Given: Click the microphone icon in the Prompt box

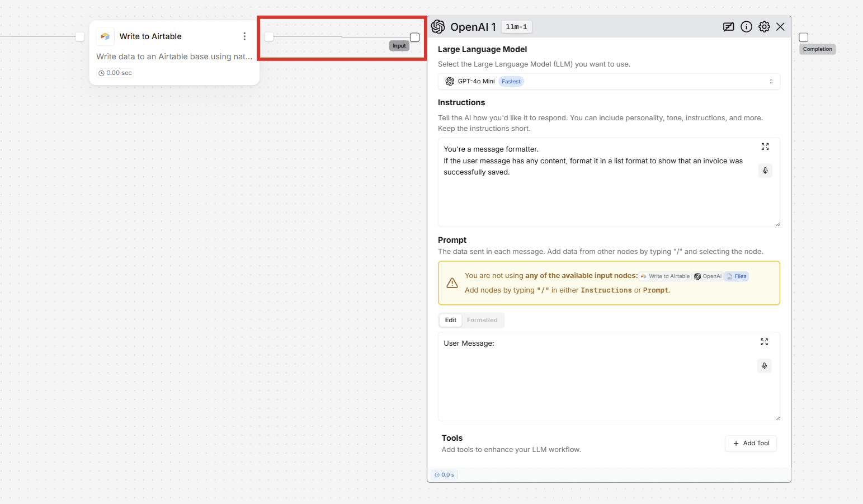Looking at the screenshot, I should point(764,366).
